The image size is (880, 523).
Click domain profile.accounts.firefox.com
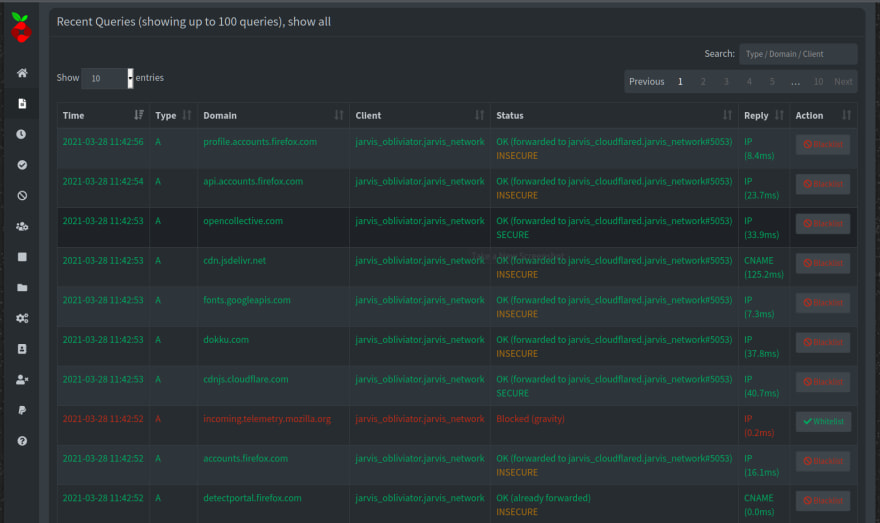(x=260, y=142)
